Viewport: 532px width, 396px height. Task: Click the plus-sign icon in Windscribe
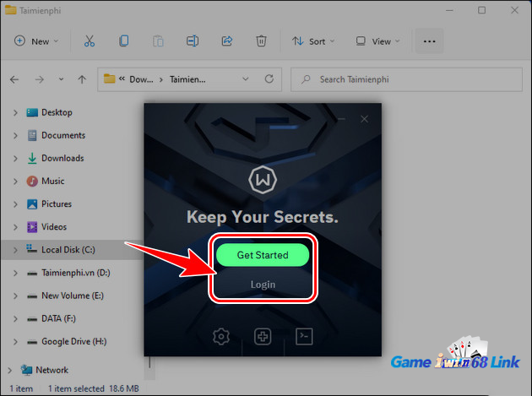pos(263,337)
